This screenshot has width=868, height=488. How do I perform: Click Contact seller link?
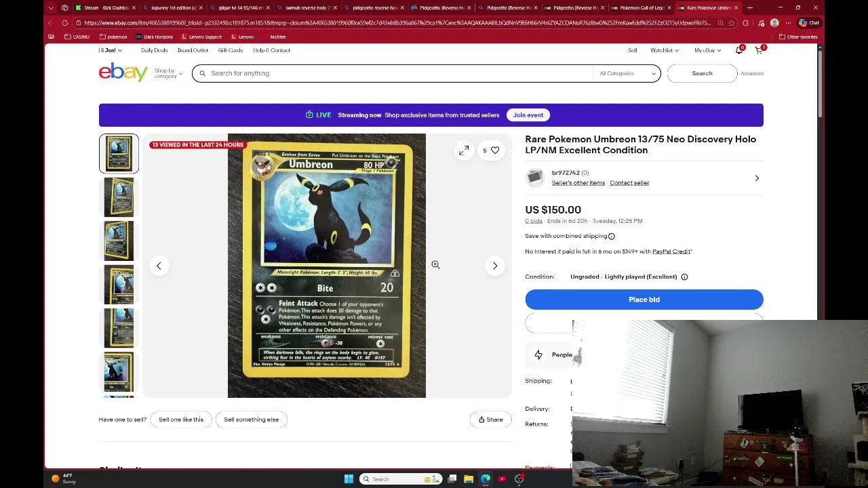point(629,183)
